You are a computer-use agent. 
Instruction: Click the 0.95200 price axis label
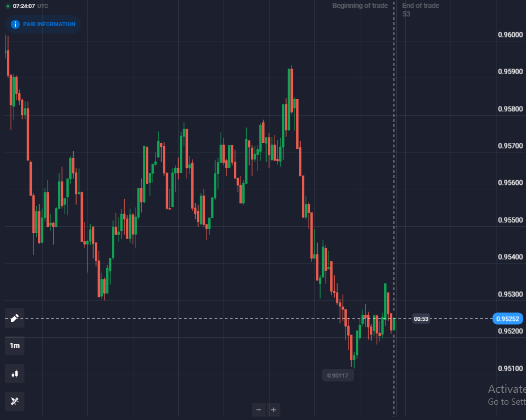coord(510,331)
